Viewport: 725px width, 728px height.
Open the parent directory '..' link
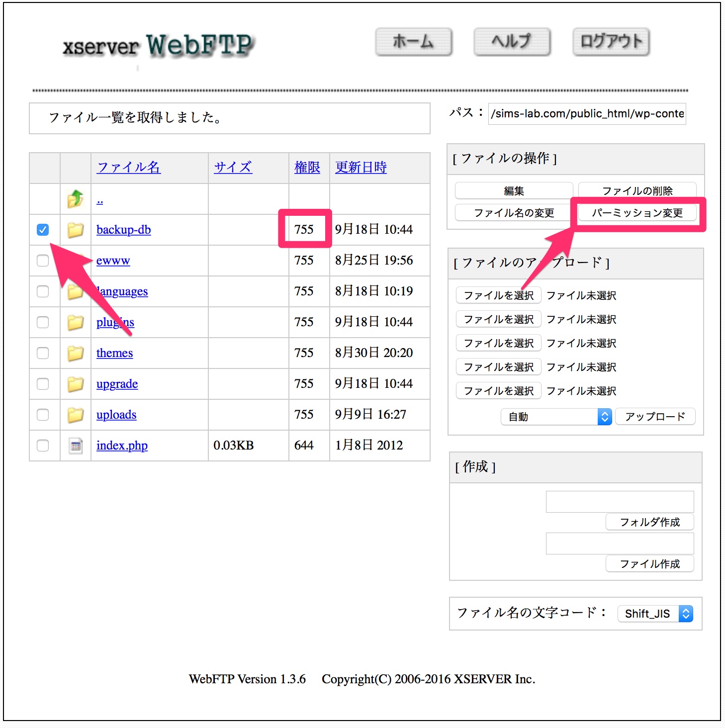[x=100, y=201]
